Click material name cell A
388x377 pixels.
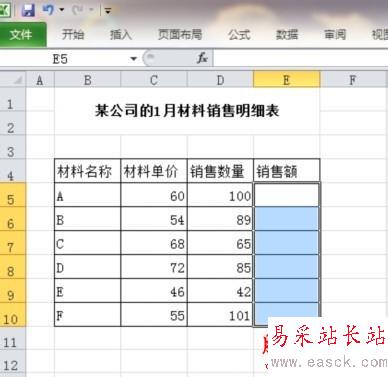(88, 195)
